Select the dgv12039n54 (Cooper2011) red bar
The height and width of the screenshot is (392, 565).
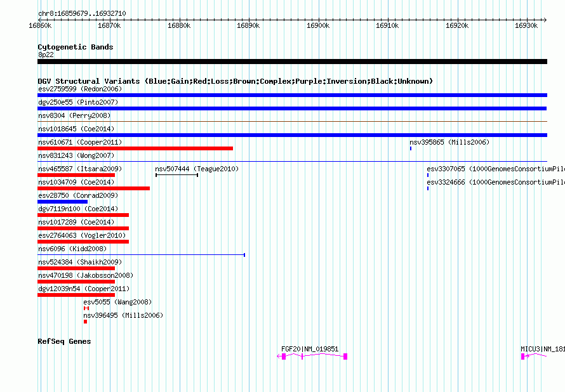pos(76,295)
